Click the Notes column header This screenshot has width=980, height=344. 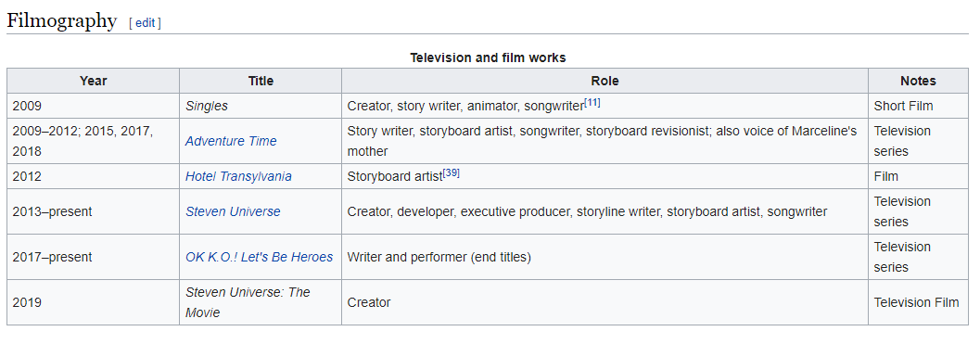(x=918, y=81)
